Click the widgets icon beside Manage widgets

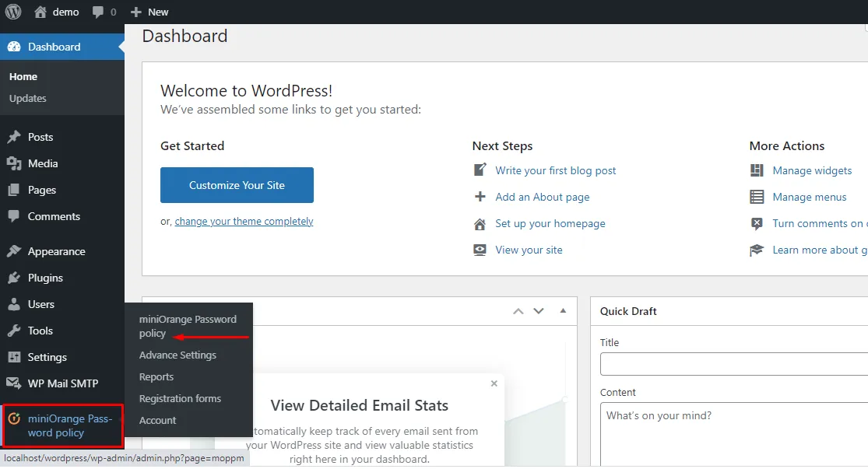(x=757, y=170)
